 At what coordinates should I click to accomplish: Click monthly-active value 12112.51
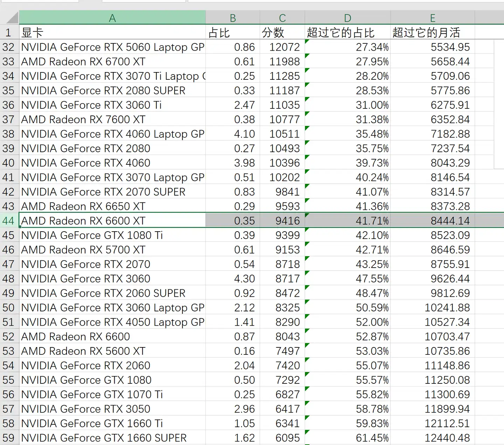tap(433, 423)
